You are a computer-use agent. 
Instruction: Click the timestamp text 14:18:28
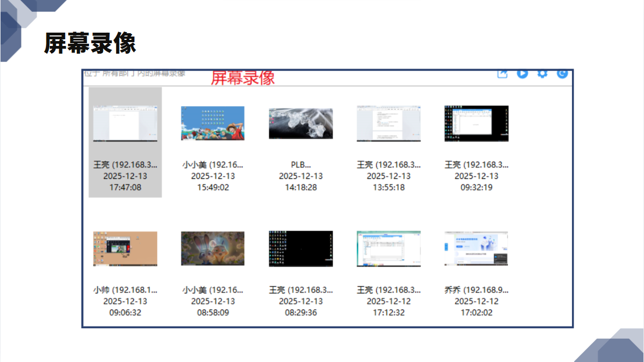pyautogui.click(x=300, y=188)
